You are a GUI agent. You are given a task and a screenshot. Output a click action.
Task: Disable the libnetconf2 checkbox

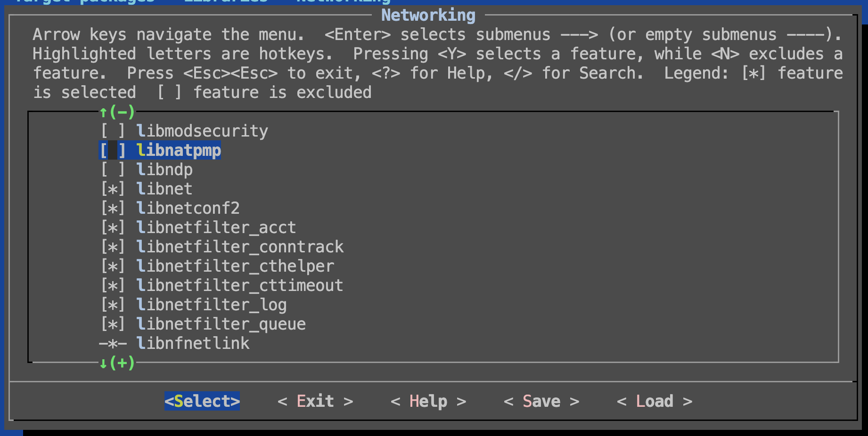[113, 208]
